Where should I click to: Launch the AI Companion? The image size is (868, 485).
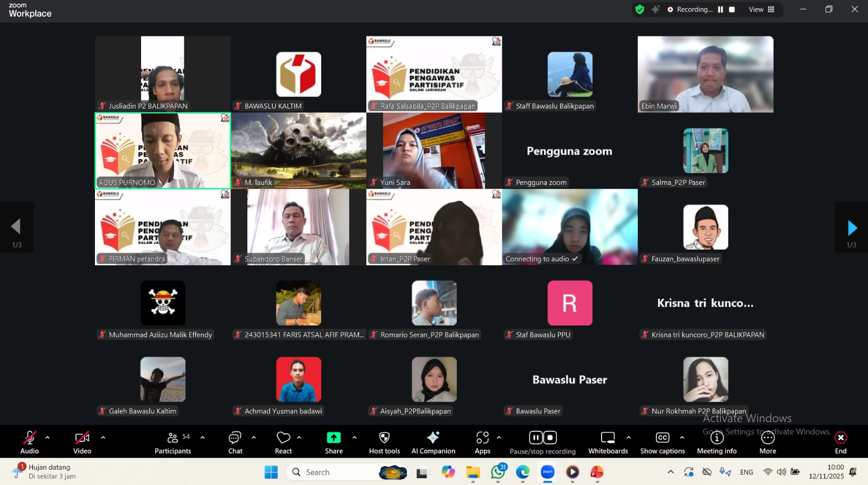(433, 442)
